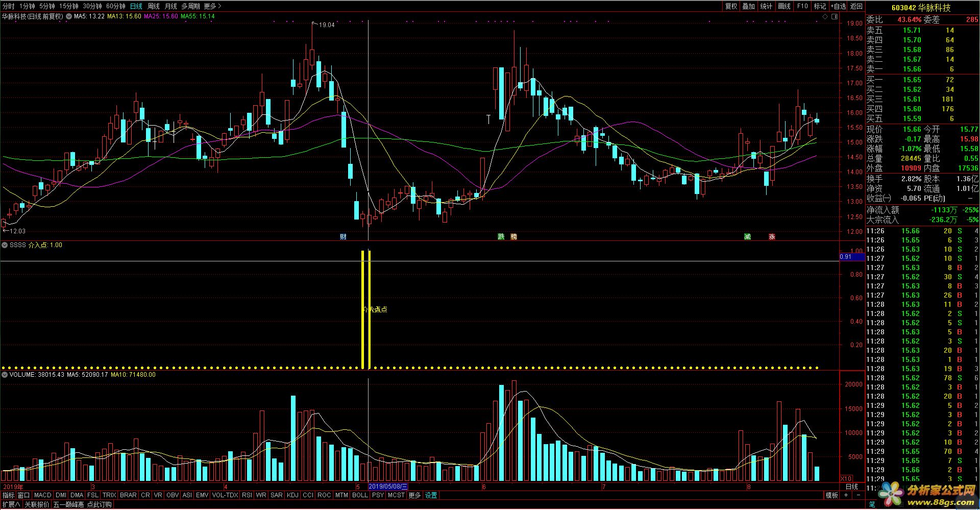The image size is (980, 510).
Task: Click the 日线 period box at bottom right
Action: tap(851, 487)
